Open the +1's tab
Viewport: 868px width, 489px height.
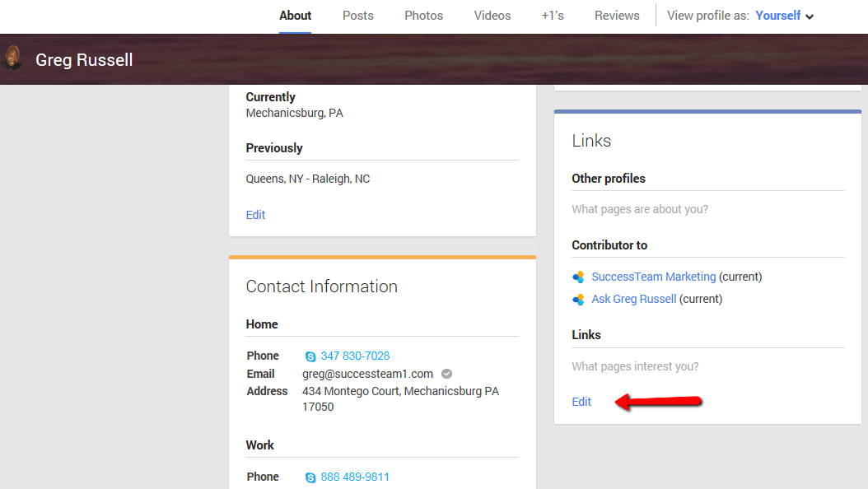553,16
